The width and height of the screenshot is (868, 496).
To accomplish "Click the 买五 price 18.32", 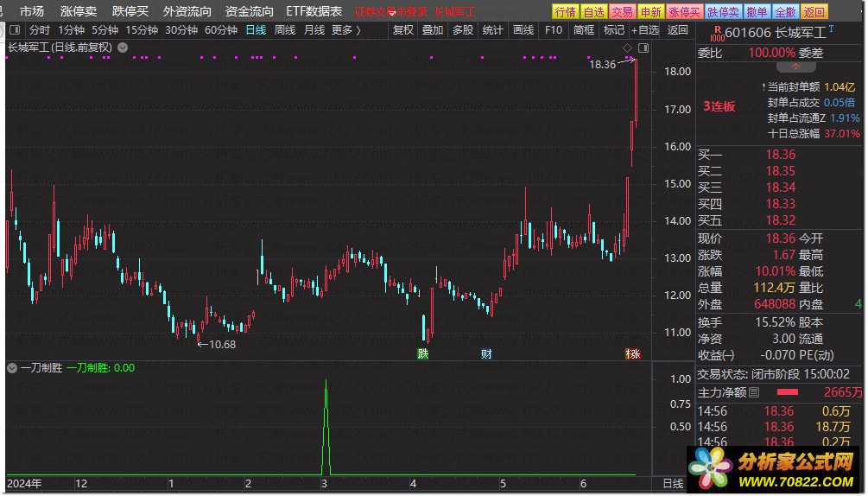I will click(x=781, y=220).
